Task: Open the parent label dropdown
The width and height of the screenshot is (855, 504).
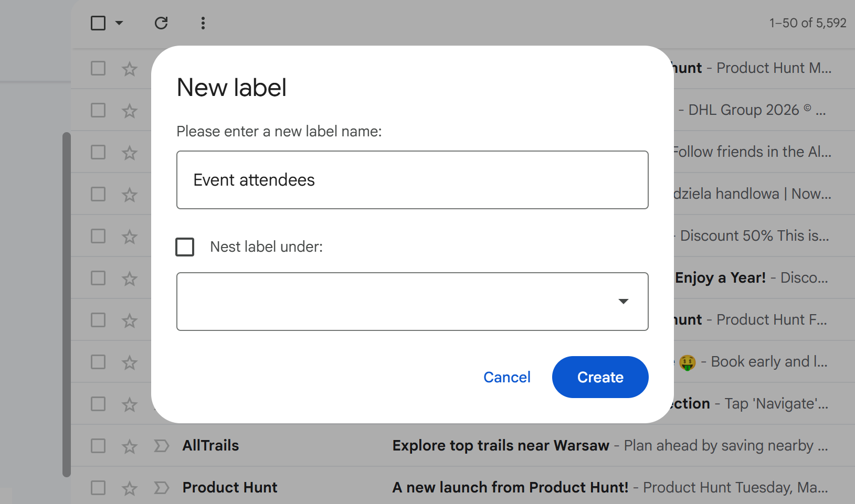Action: (x=624, y=302)
